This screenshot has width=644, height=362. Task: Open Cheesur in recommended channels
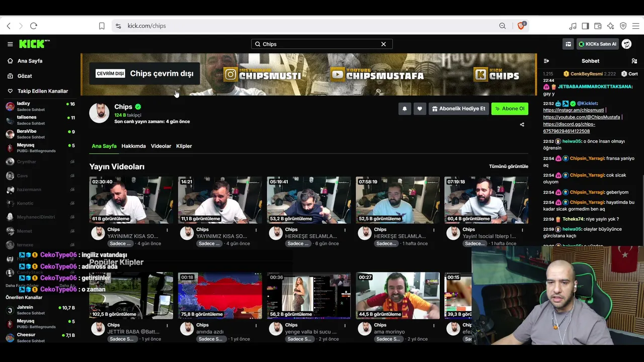coord(40,337)
